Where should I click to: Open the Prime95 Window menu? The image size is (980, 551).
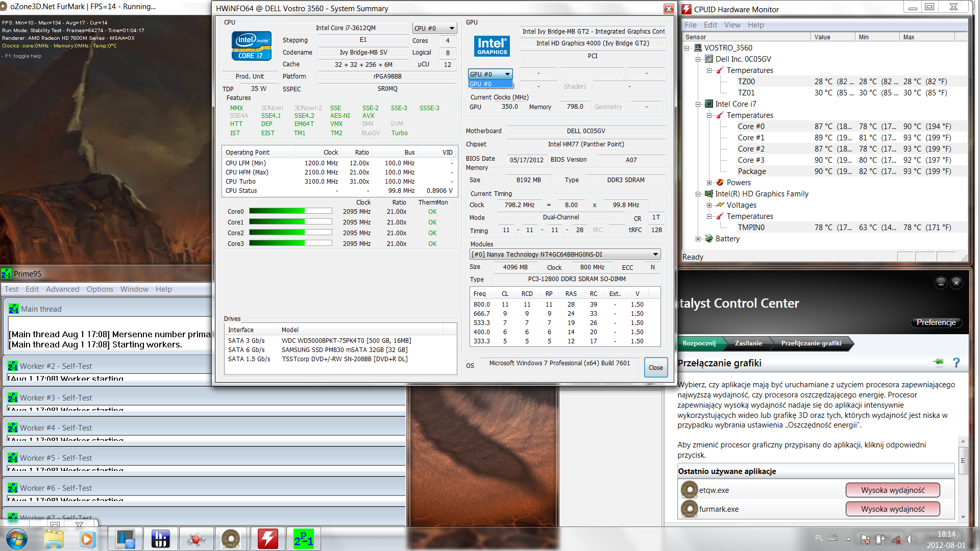134,289
